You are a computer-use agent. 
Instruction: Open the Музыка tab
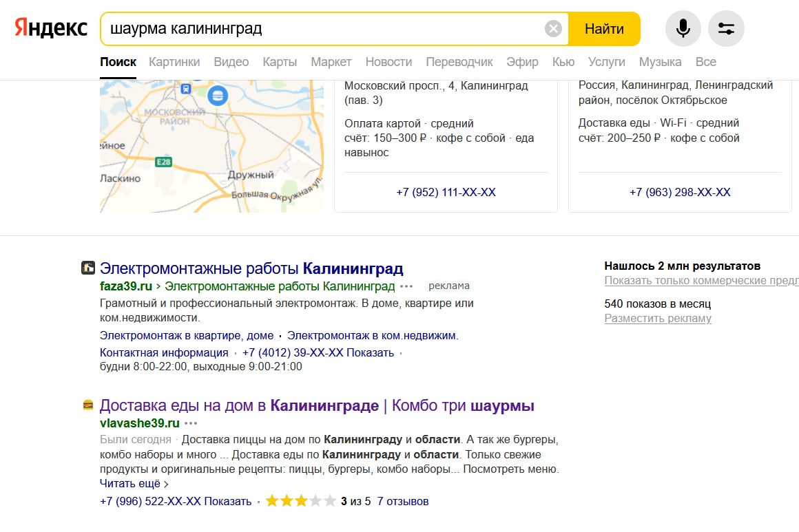coord(661,62)
